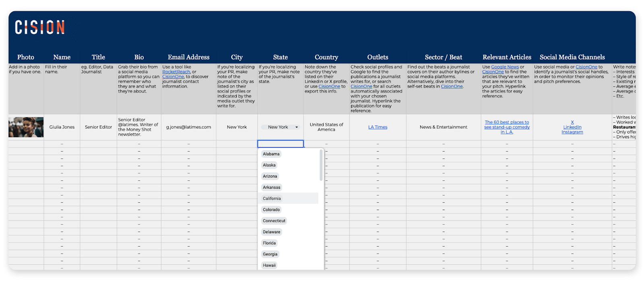Choose Arkansas in the dropdown list
The image size is (644, 282).
coord(271,187)
